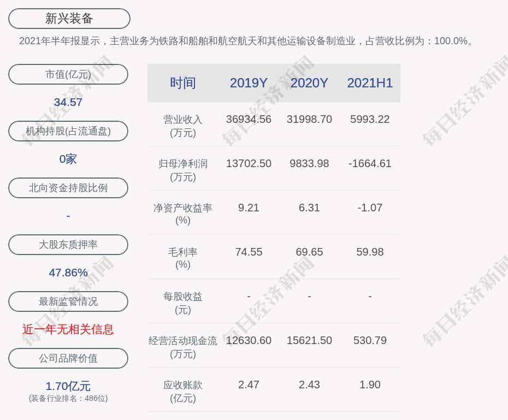The width and height of the screenshot is (508, 420).
Task: Click the 59.98 gross margin cell
Action: [370, 252]
